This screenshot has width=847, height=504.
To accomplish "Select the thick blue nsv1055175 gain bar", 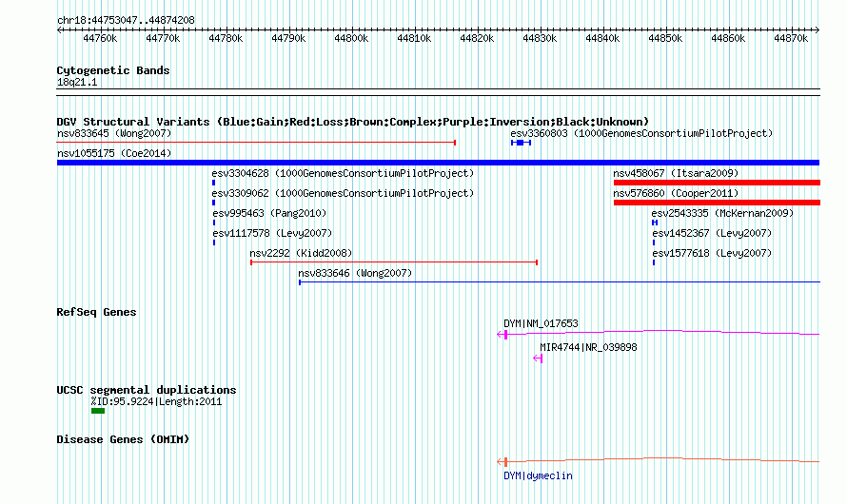I will [x=438, y=163].
